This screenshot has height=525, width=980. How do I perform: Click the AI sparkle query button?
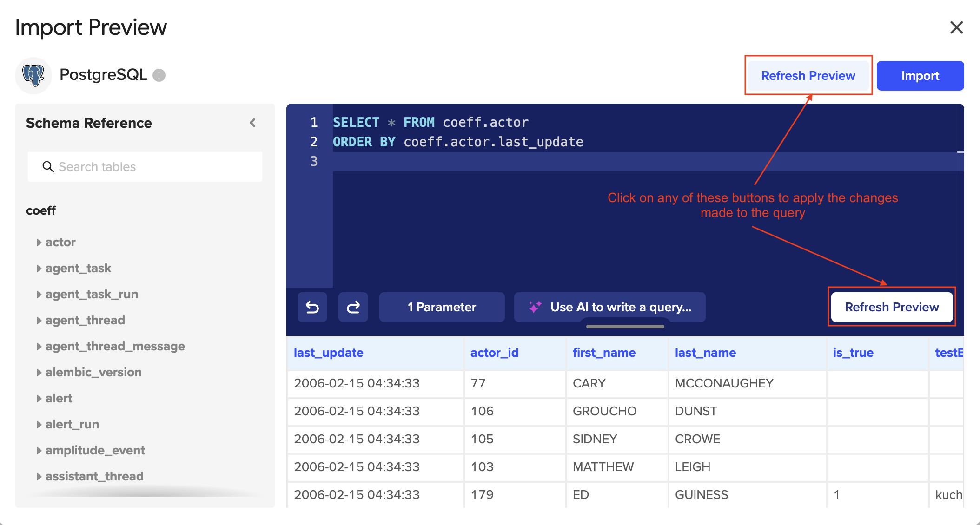click(609, 307)
